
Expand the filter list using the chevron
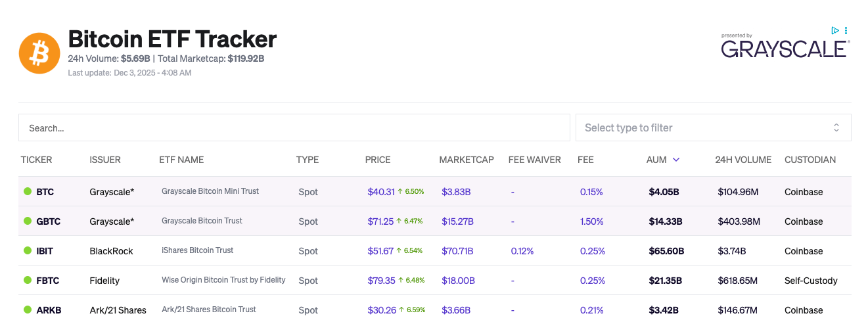click(836, 127)
